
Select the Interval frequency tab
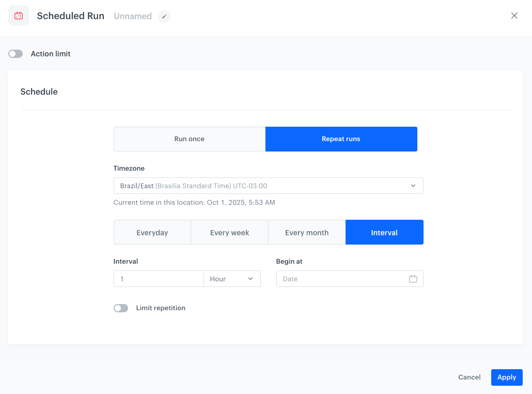point(384,233)
